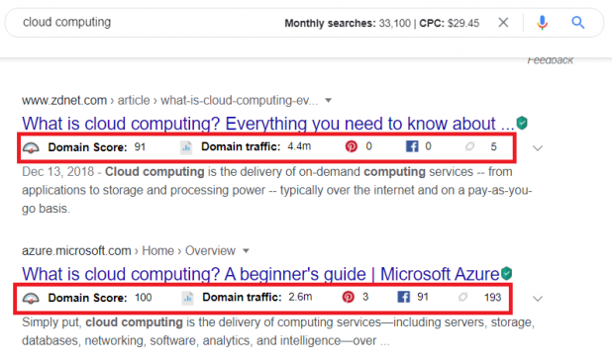Click the Domain traffic chart icon for ZDNet
612x364 pixels.
point(186,147)
